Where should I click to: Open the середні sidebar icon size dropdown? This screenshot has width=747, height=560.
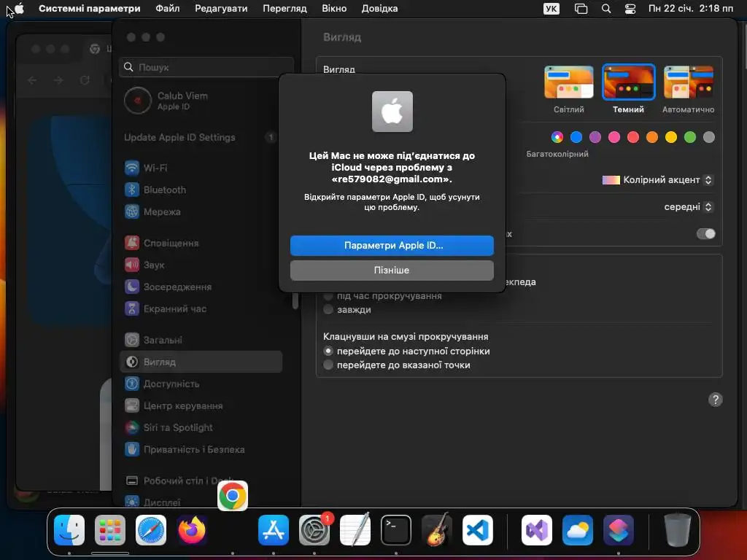[x=689, y=206]
